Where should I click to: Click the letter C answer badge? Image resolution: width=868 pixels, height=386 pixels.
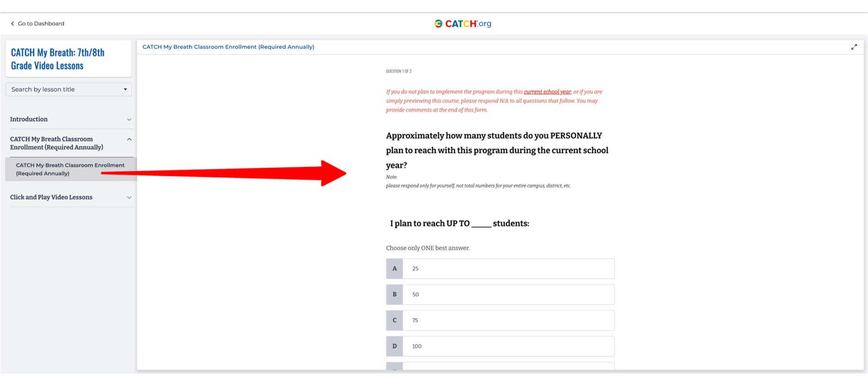[394, 321]
